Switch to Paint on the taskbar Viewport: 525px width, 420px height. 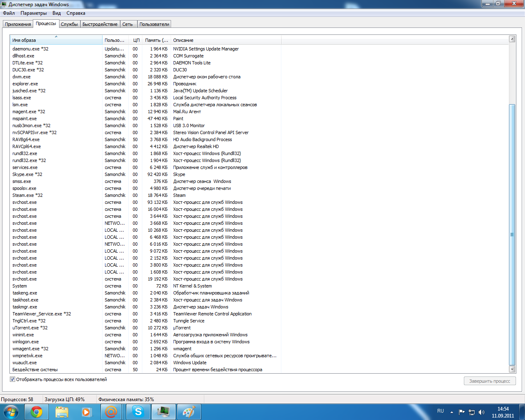pyautogui.click(x=189, y=411)
